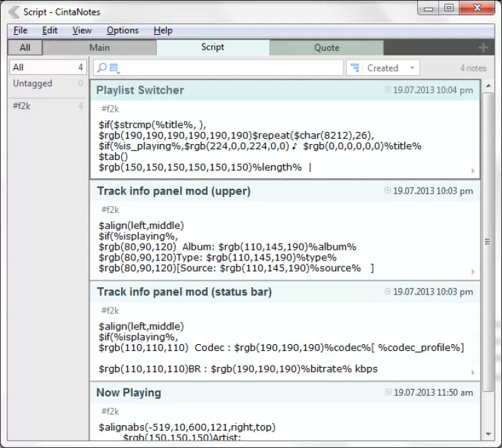Image resolution: width=502 pixels, height=448 pixels.
Task: Minimize the CintaNotes window
Action: click(428, 8)
